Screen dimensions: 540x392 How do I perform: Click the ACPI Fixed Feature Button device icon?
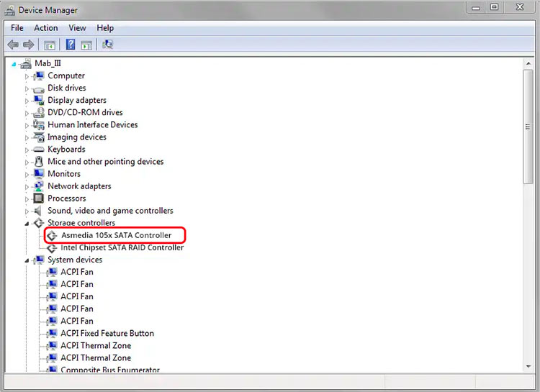(x=52, y=334)
